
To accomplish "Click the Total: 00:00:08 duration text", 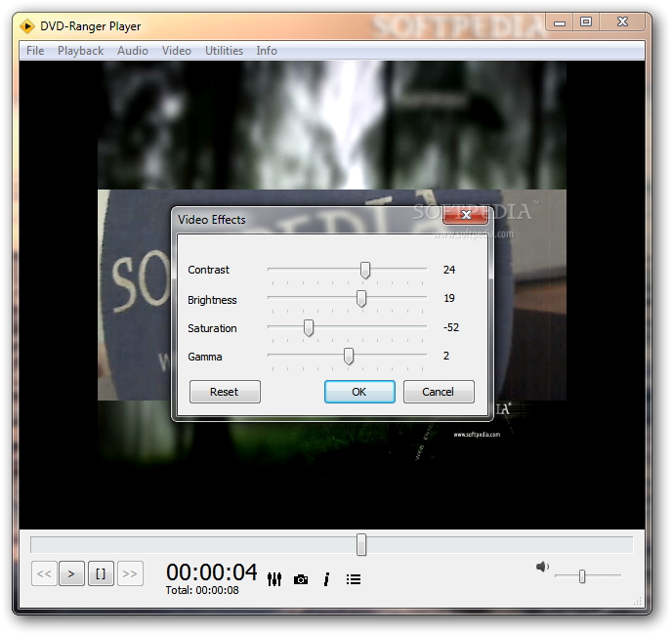I will 202,590.
